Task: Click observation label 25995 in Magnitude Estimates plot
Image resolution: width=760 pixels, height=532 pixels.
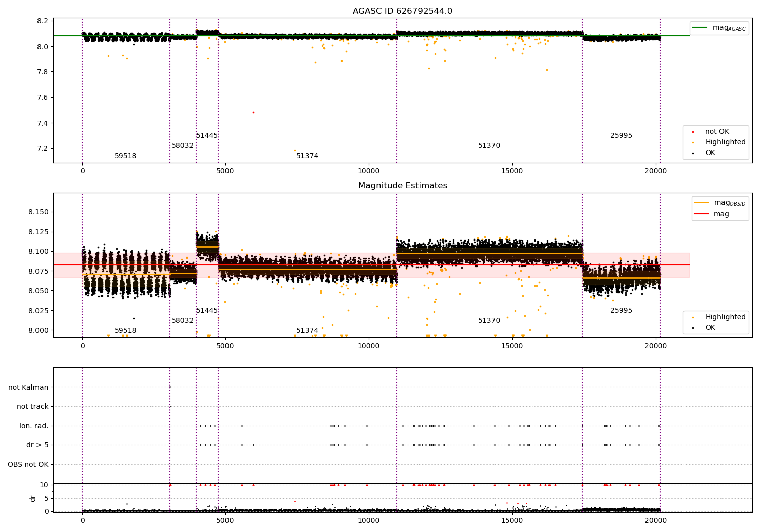Action: 621,311
